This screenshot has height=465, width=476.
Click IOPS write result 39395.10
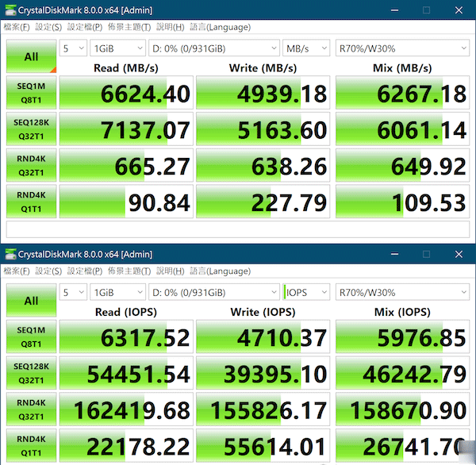(263, 373)
